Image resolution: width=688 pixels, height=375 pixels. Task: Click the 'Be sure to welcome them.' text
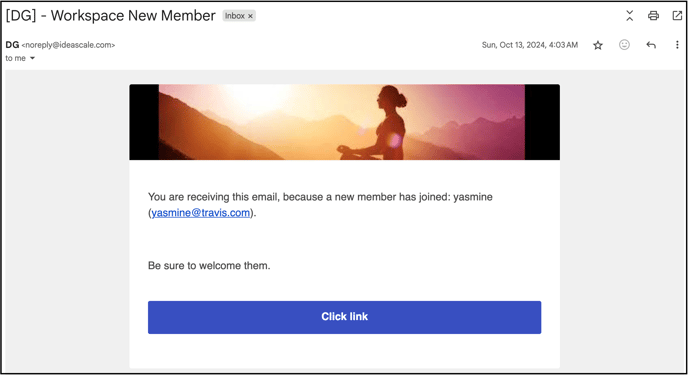[209, 266]
